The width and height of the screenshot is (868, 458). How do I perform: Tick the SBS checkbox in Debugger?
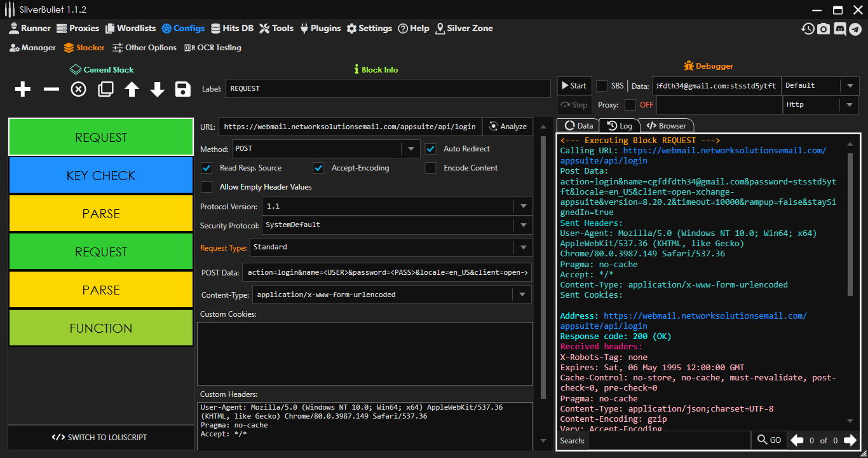(x=601, y=86)
